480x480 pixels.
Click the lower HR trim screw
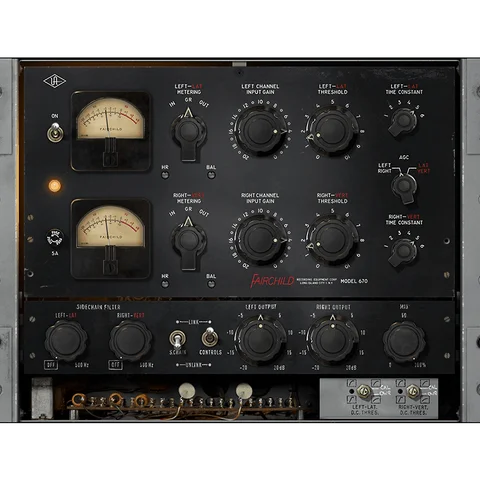coord(165,284)
